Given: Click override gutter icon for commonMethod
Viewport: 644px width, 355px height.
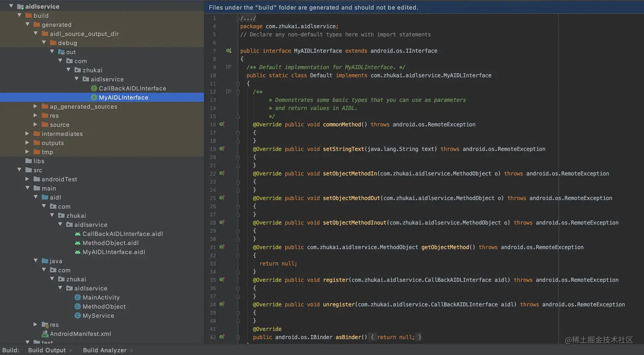Looking at the screenshot, I should pos(222,124).
